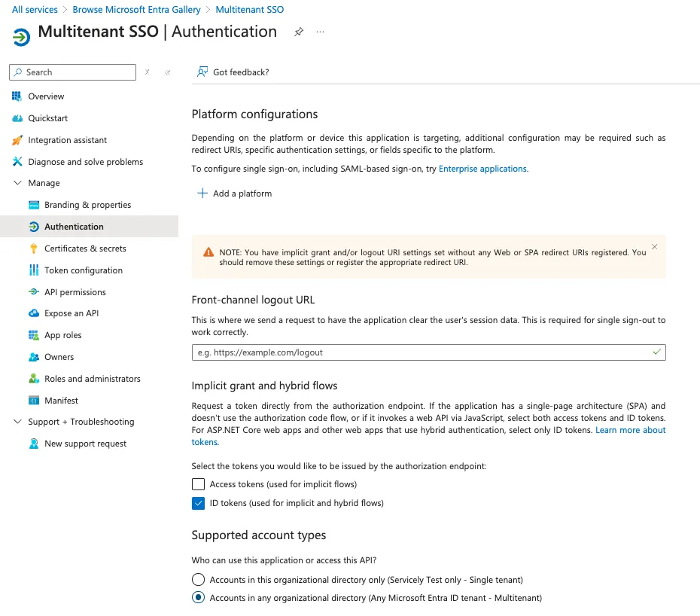Navigate to All services breadcrumb
Image resolution: width=700 pixels, height=616 pixels.
(x=35, y=9)
